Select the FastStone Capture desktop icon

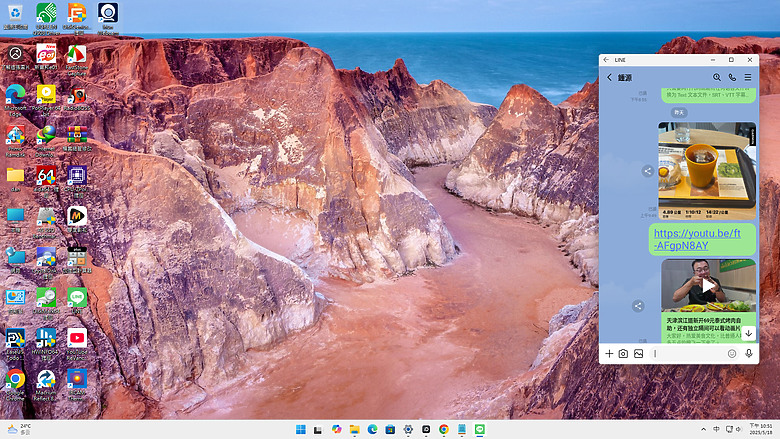pyautogui.click(x=77, y=60)
